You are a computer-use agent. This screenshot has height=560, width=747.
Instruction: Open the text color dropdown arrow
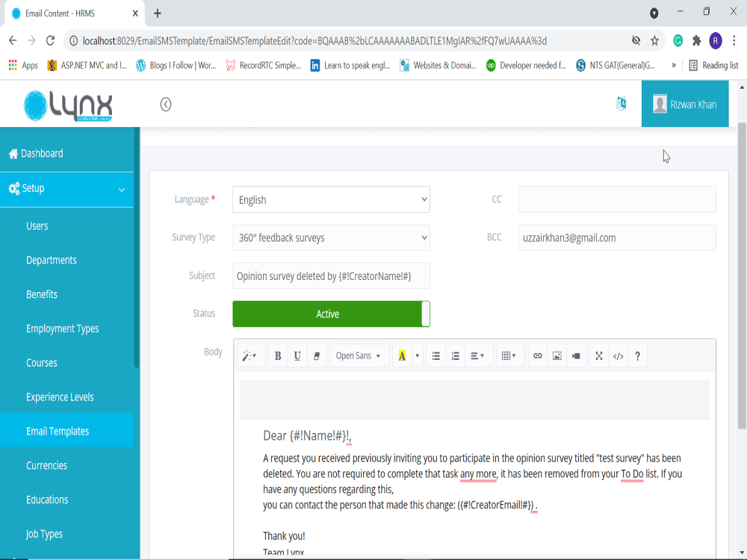tap(418, 355)
